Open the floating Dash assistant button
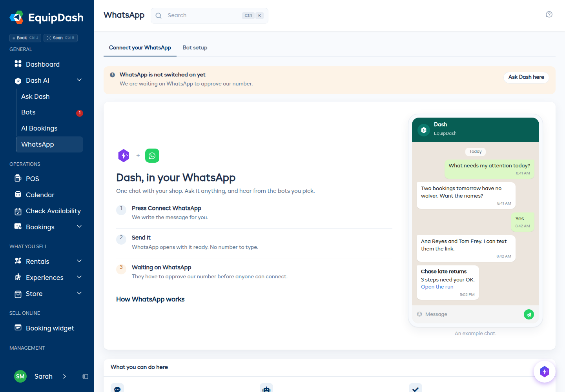565x392 pixels. click(x=545, y=372)
